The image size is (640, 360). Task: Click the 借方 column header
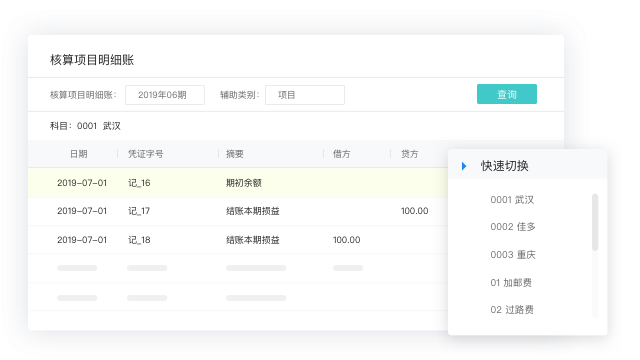point(341,154)
